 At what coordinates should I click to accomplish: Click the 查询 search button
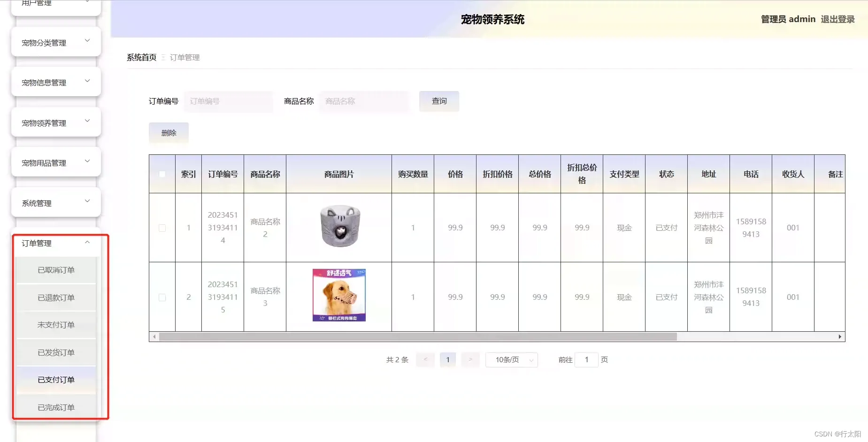click(x=439, y=101)
